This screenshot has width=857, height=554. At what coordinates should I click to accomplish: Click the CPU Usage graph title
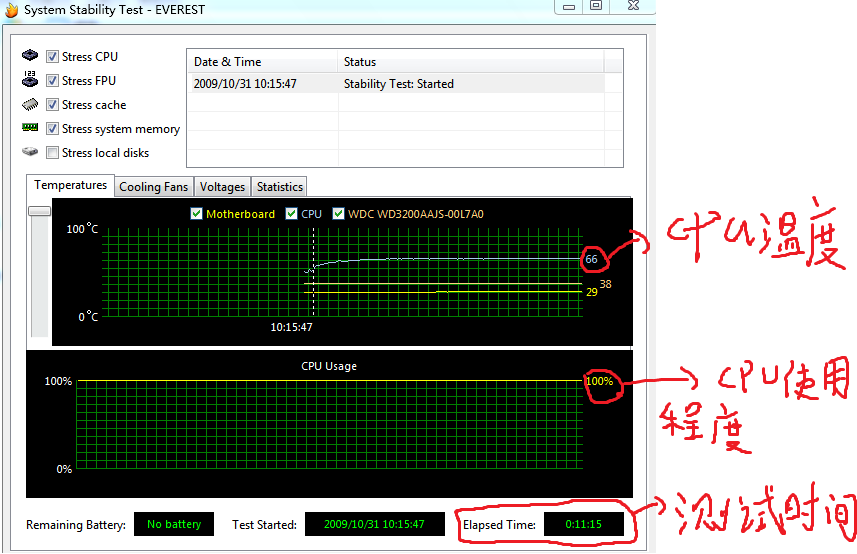point(329,366)
